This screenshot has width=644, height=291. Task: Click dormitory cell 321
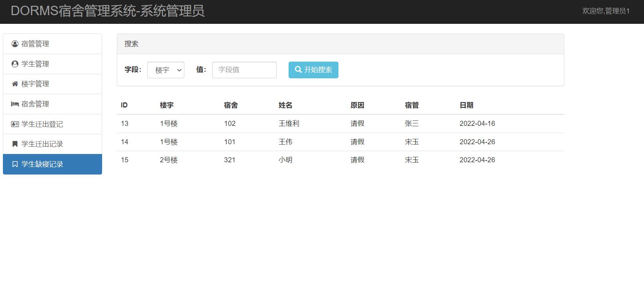[230, 160]
